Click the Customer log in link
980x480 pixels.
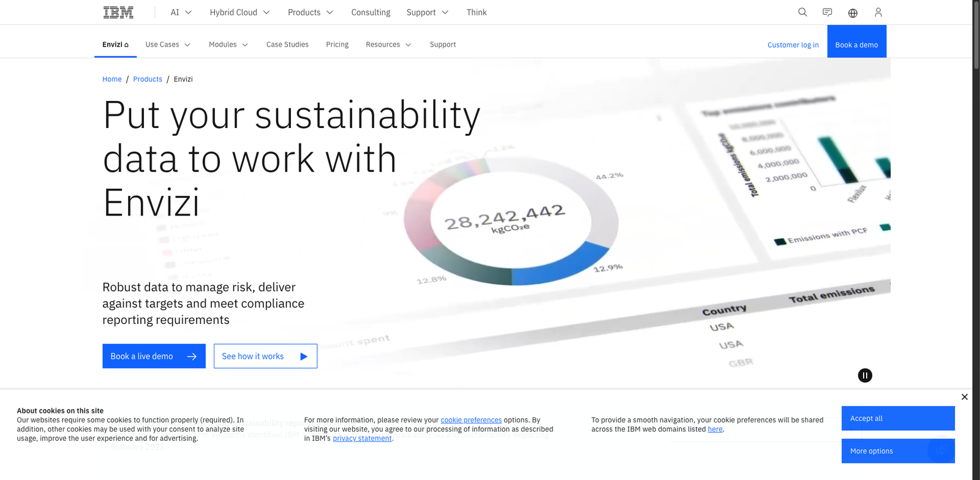tap(793, 45)
